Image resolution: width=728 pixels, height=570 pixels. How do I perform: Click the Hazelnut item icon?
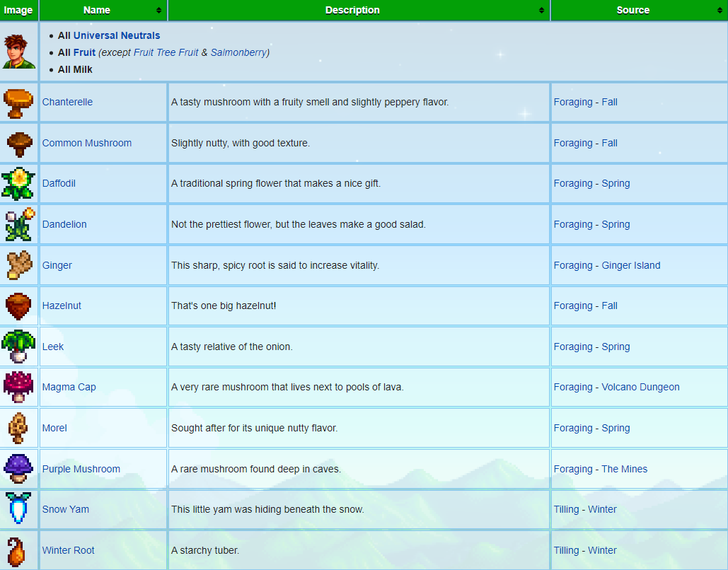click(x=18, y=306)
